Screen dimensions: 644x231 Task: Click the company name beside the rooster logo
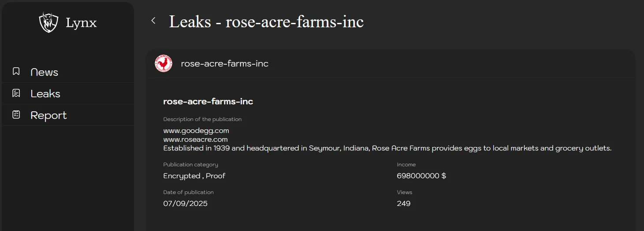click(224, 64)
